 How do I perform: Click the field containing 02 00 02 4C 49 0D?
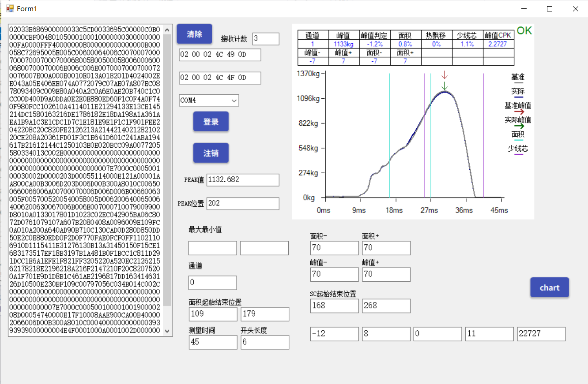point(220,55)
